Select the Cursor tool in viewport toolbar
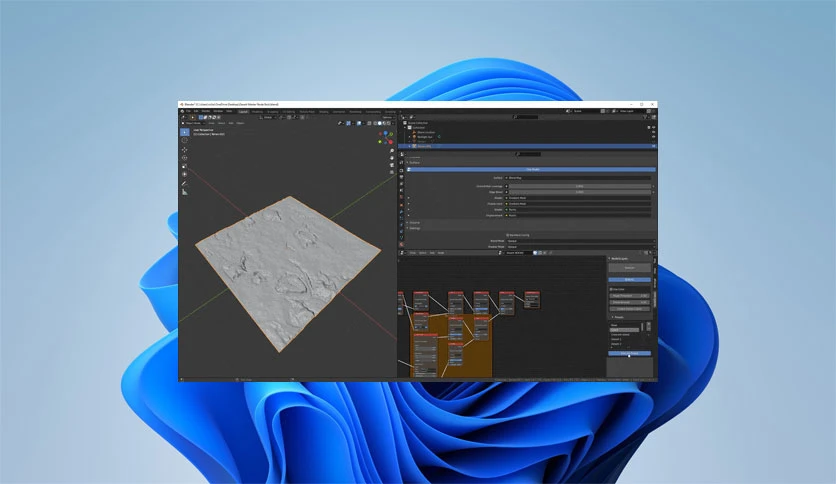 tap(184, 140)
